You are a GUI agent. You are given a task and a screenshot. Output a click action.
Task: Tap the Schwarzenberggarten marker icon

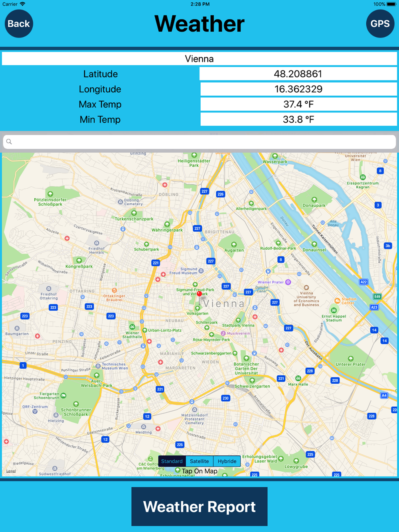[x=235, y=353]
